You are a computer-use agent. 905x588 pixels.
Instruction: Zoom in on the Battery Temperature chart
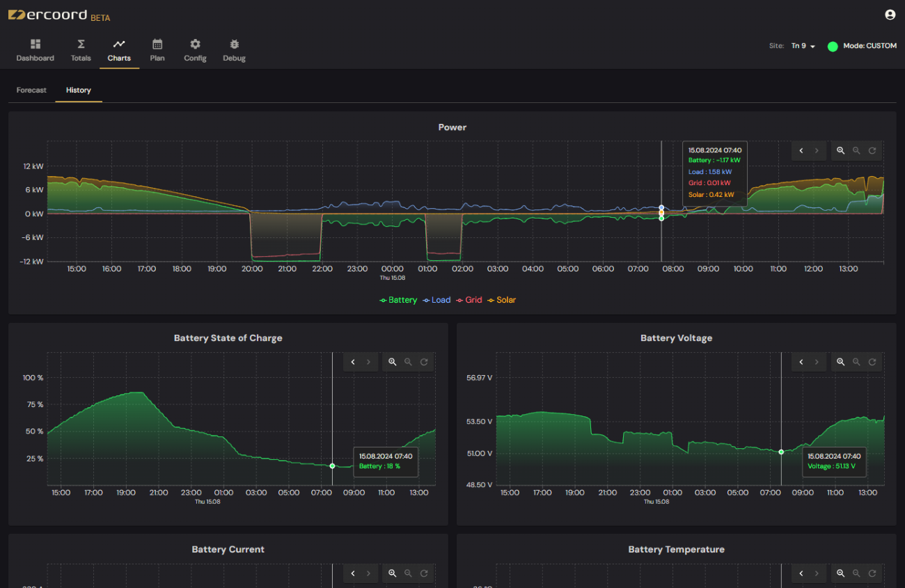pos(841,573)
